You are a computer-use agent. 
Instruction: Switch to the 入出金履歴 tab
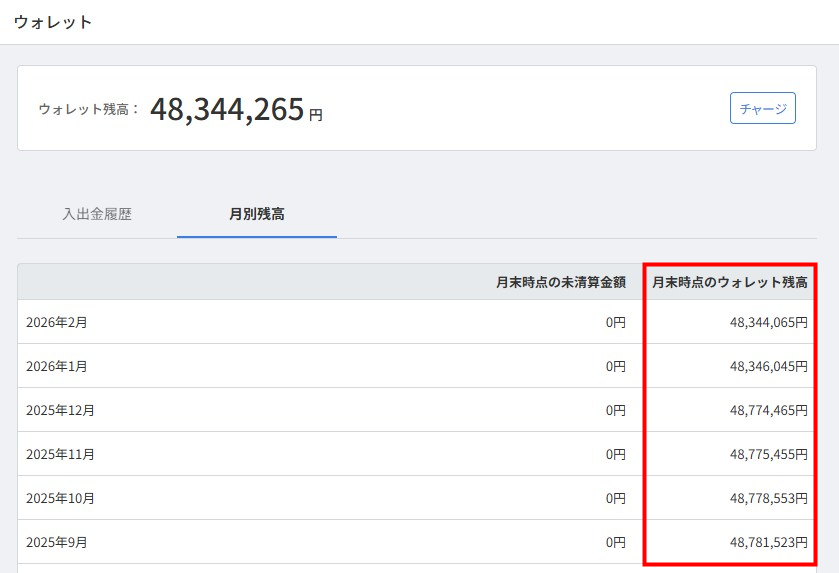pos(97,214)
